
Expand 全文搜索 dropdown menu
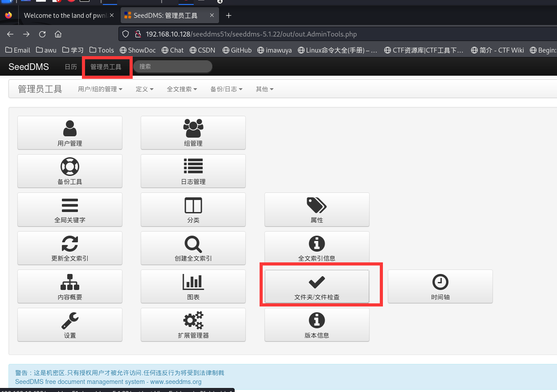182,89
